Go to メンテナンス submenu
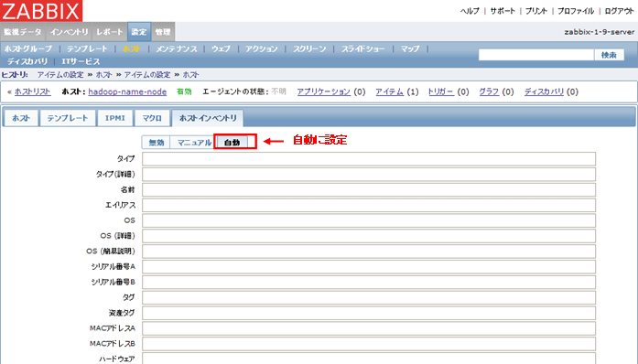This screenshot has width=638, height=364. pyautogui.click(x=177, y=48)
